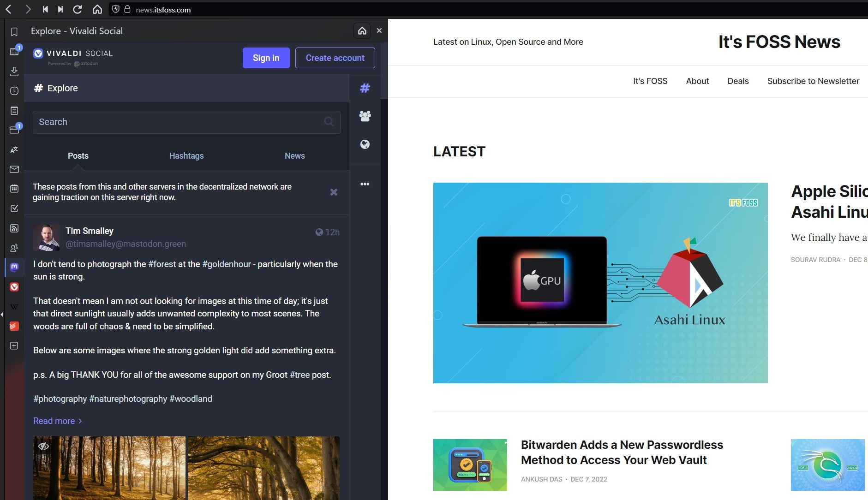Screen dimensions: 868x500
Task: Click the Create account button
Action: 335,58
